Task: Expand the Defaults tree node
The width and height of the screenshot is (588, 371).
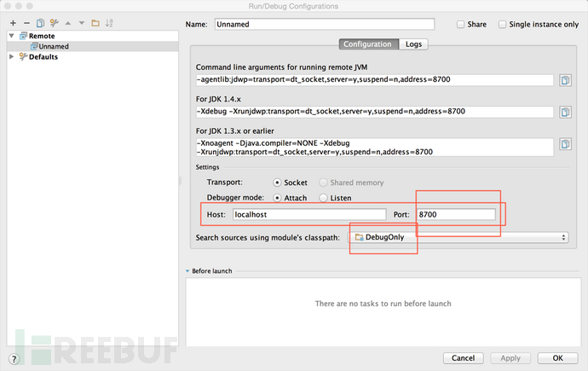Action: click(11, 57)
